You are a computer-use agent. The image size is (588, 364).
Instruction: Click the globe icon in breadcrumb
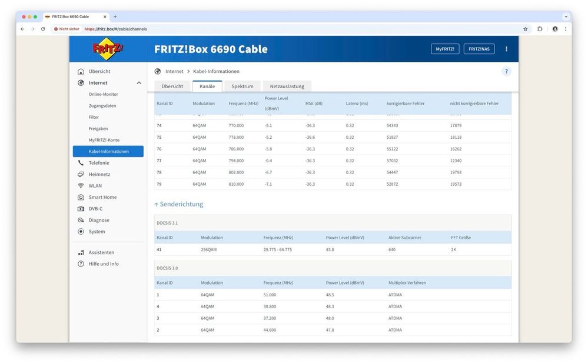pos(158,71)
